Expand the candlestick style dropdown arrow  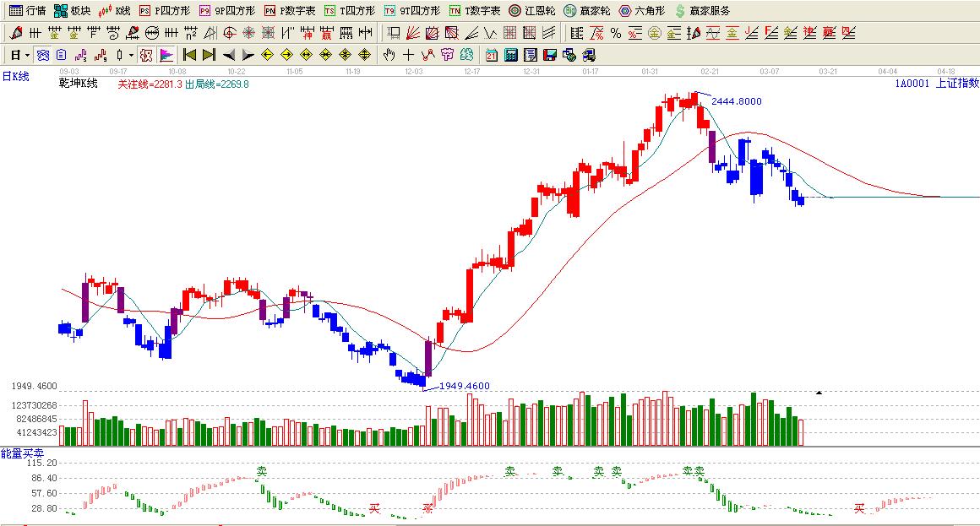tap(131, 55)
